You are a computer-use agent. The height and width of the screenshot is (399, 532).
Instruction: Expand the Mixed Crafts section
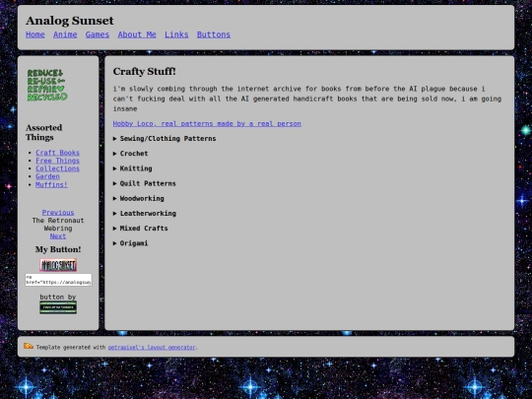pos(141,228)
